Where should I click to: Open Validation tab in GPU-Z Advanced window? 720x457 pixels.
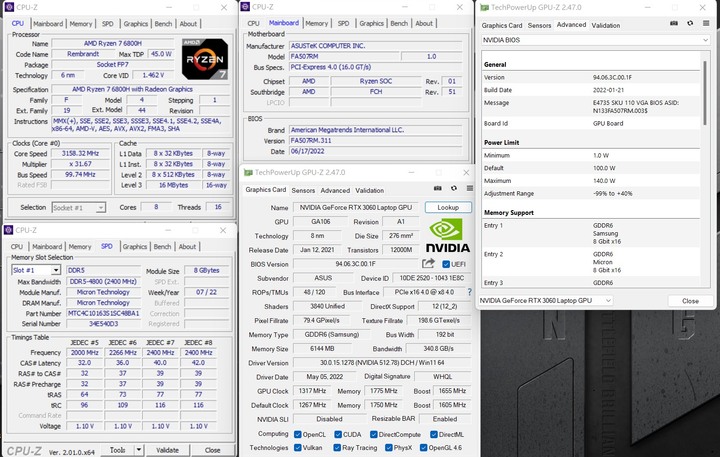point(606,25)
